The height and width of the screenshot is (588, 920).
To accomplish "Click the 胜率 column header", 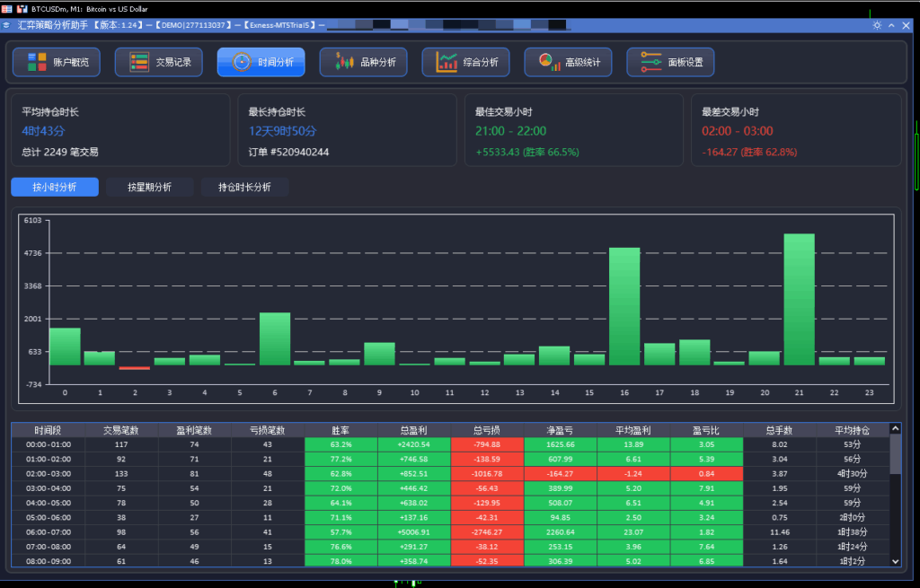I will [341, 430].
